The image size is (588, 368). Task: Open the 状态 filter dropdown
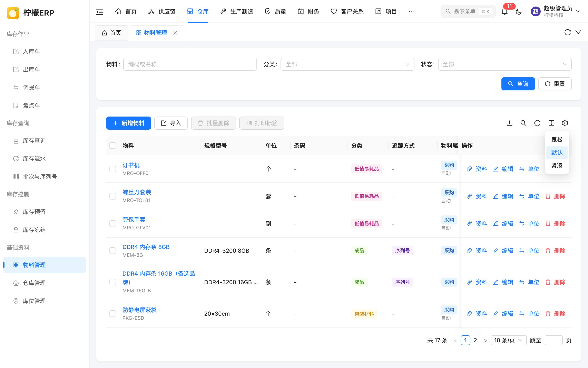click(505, 64)
